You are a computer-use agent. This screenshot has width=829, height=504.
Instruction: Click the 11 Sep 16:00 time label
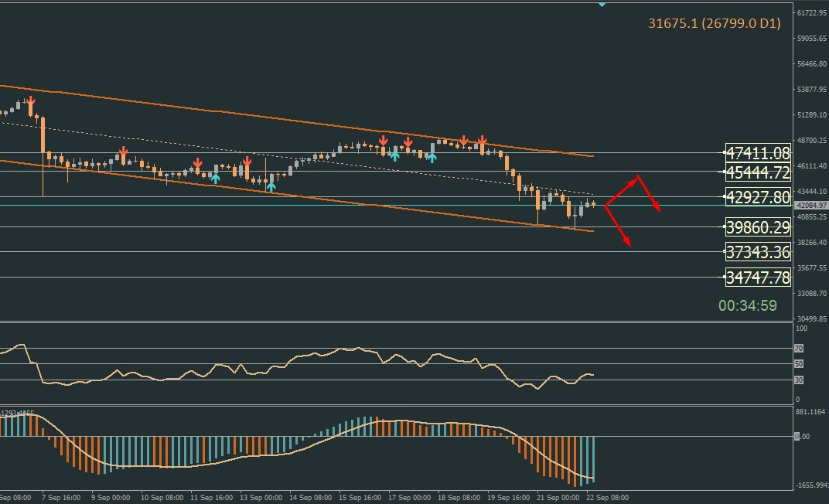(211, 497)
